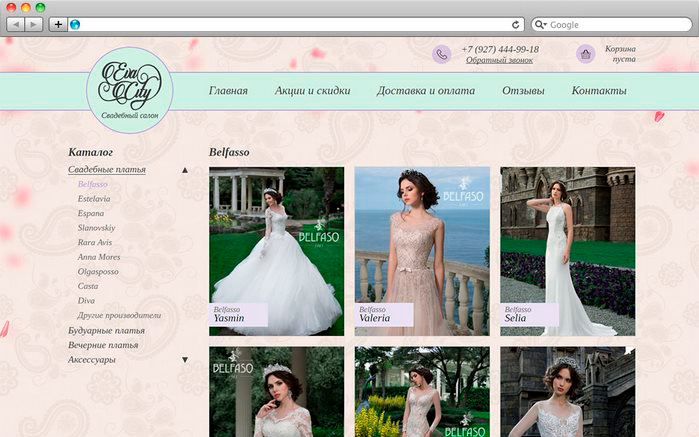Open Другие производители in catalog
The width and height of the screenshot is (699, 437).
click(x=119, y=315)
